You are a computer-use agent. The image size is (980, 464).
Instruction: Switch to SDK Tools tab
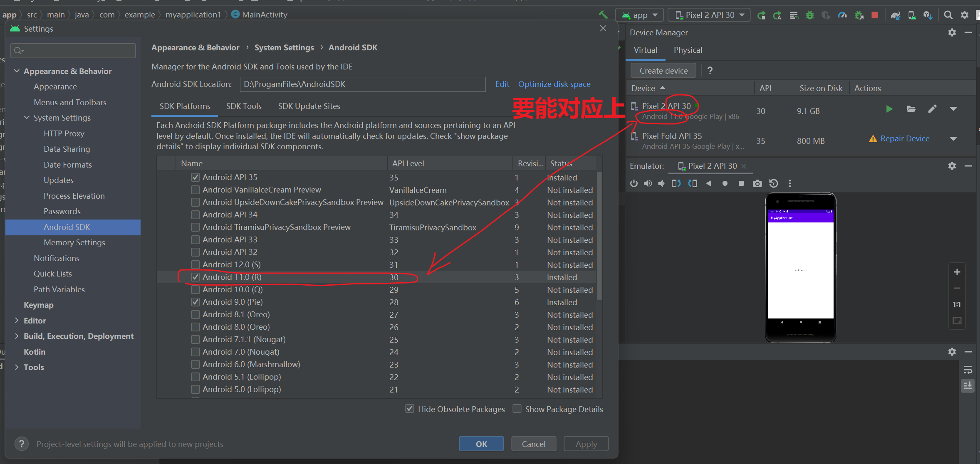[x=244, y=106]
